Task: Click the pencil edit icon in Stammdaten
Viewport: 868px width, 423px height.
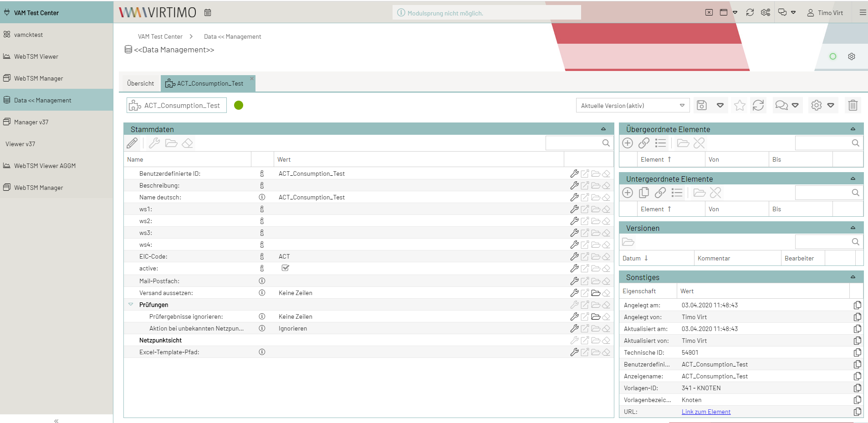Action: click(x=132, y=143)
